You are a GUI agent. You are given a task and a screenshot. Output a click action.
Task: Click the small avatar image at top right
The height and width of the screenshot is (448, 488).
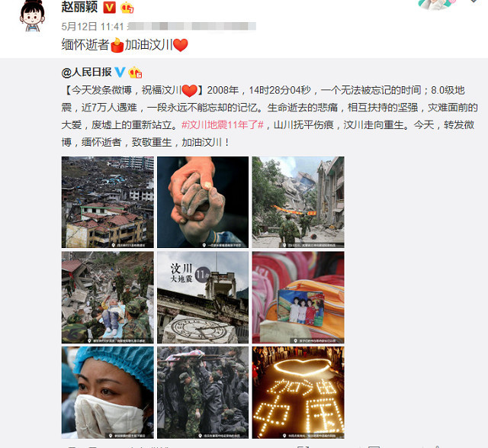[x=435, y=4]
